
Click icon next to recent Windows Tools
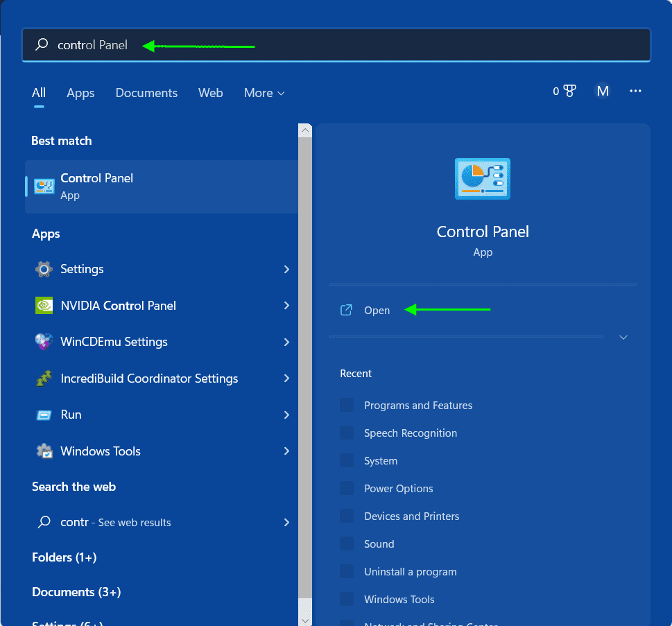click(347, 599)
